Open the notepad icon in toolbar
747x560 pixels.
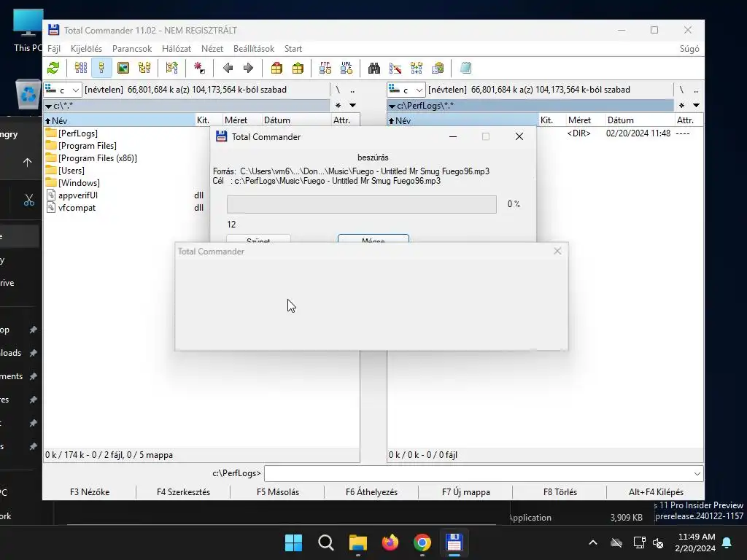(x=465, y=68)
